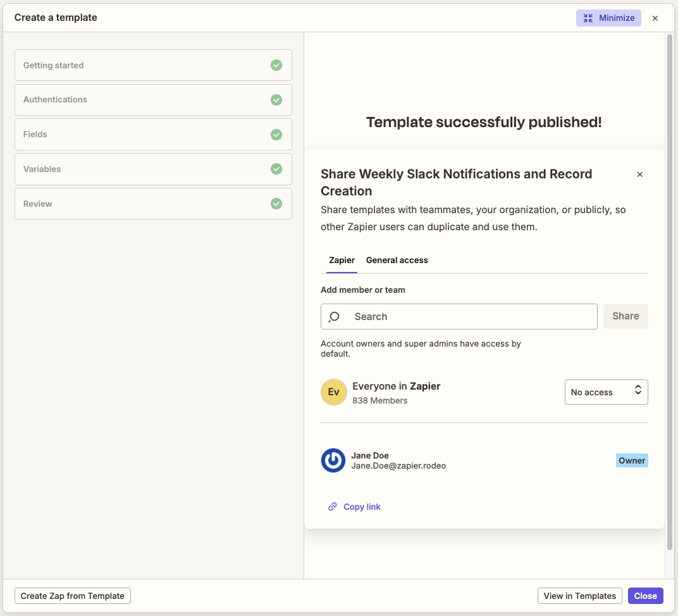
Task: Switch to the General access tab
Action: pyautogui.click(x=397, y=260)
